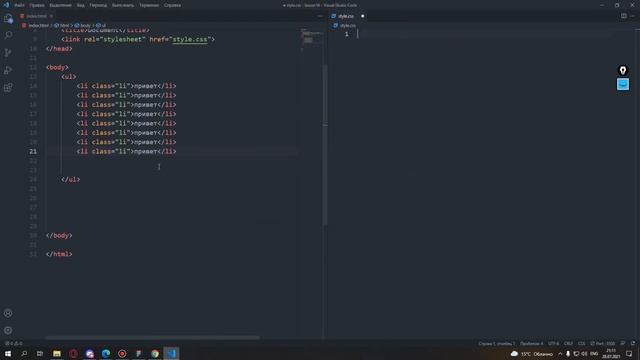The image size is (640, 360).
Task: Open Task View on the taskbar
Action: point(40,353)
